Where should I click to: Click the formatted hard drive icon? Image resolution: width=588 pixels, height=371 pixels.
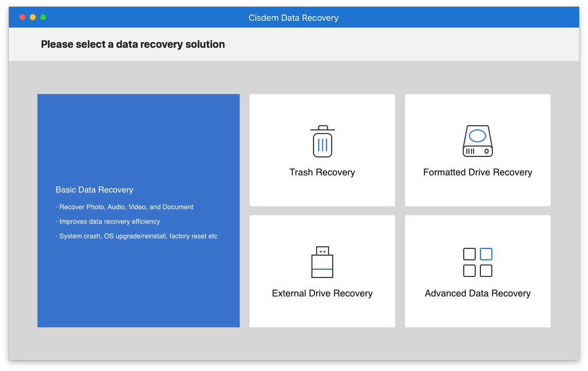[x=477, y=141]
